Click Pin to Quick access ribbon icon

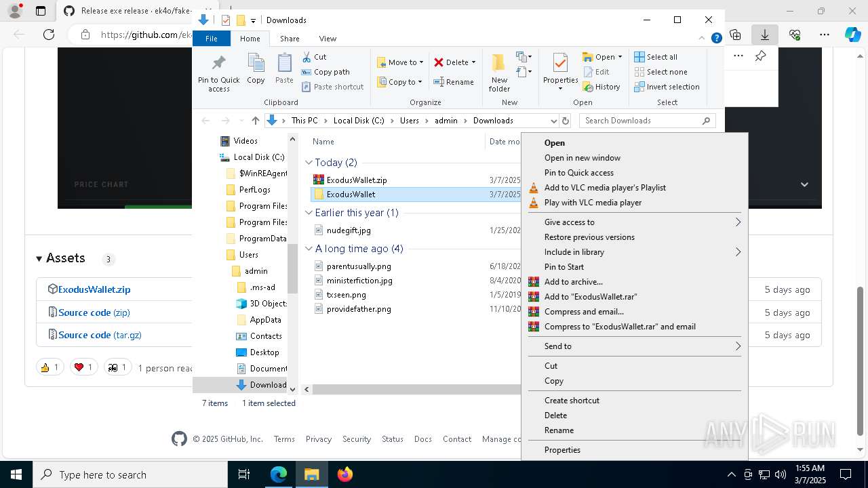pos(218,73)
